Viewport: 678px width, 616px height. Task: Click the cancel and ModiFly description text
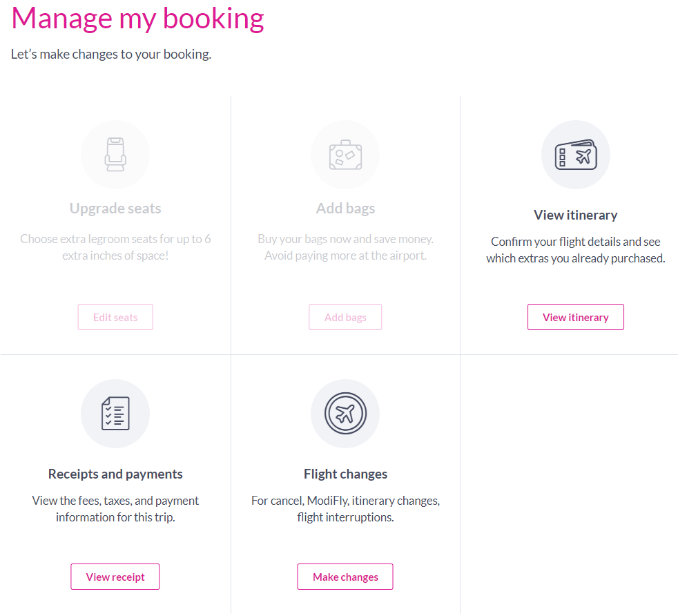pyautogui.click(x=345, y=508)
